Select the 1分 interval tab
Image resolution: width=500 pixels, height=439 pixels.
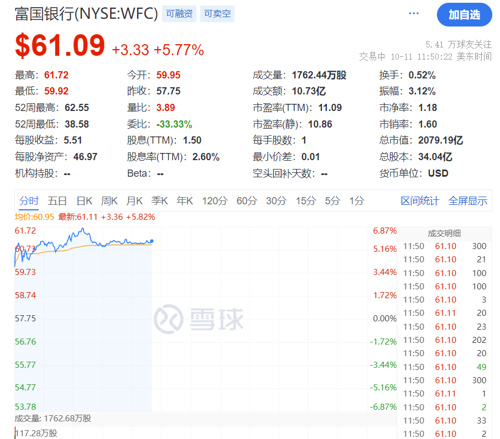357,201
